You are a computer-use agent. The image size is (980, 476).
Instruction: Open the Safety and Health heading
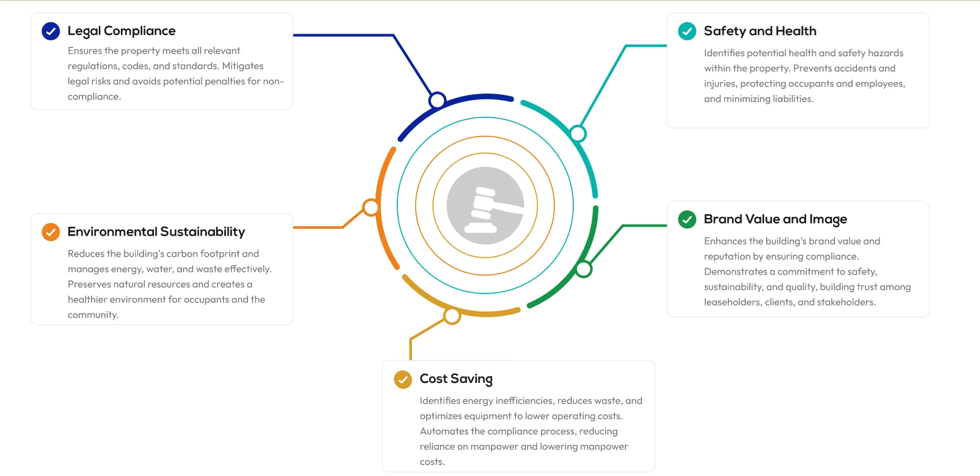coord(760,31)
